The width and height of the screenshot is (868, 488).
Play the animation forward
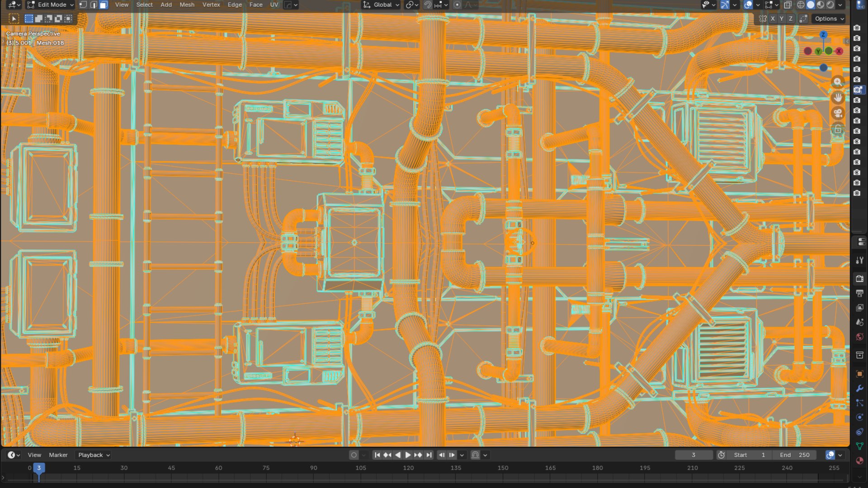coord(408,455)
